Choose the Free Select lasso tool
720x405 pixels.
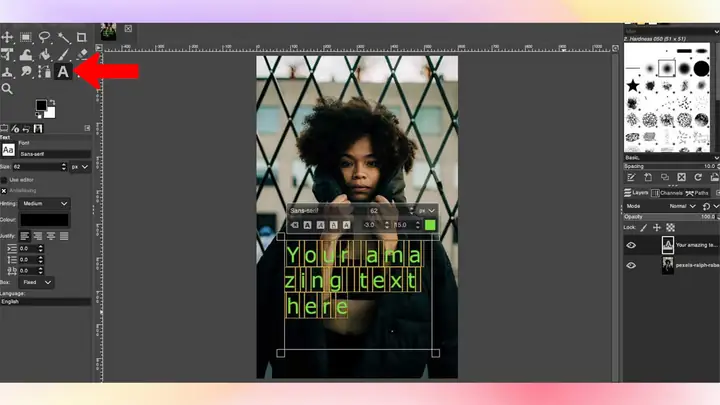coord(45,37)
